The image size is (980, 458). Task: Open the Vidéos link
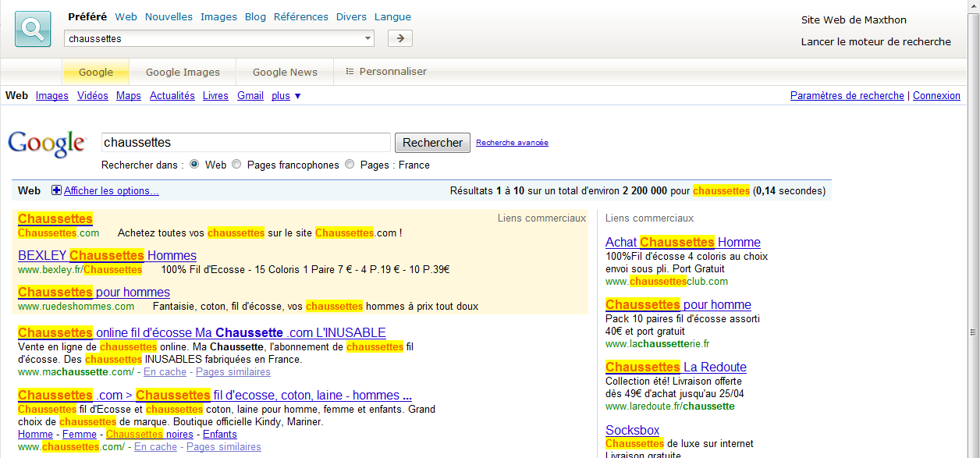tap(93, 96)
